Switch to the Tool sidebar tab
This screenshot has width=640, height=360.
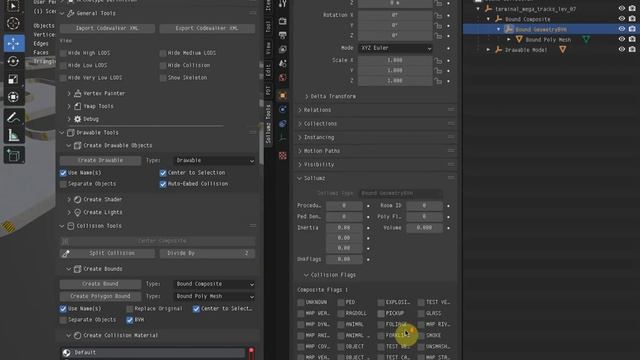click(268, 27)
